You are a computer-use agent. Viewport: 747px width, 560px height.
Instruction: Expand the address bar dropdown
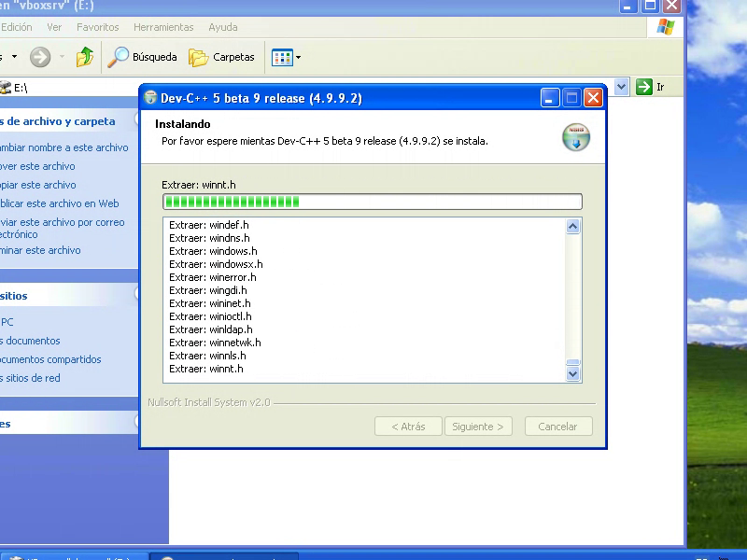(x=621, y=87)
